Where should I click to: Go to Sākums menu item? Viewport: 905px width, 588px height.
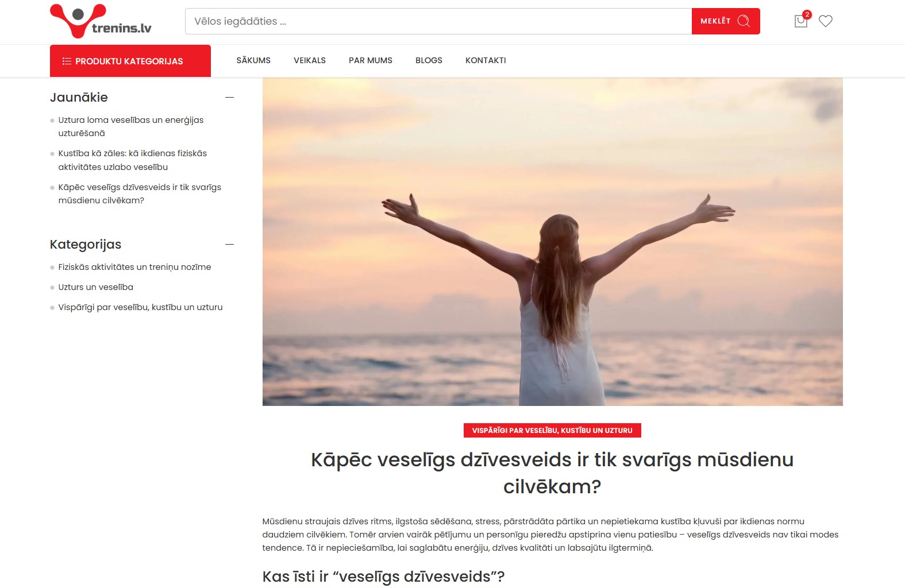pos(253,60)
